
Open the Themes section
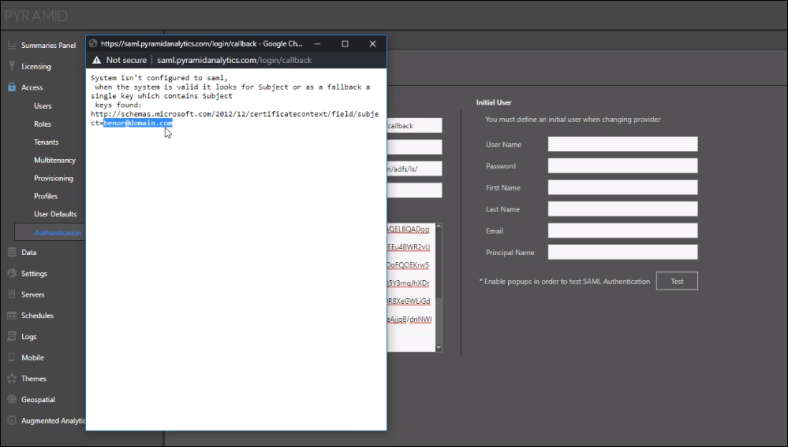(34, 379)
